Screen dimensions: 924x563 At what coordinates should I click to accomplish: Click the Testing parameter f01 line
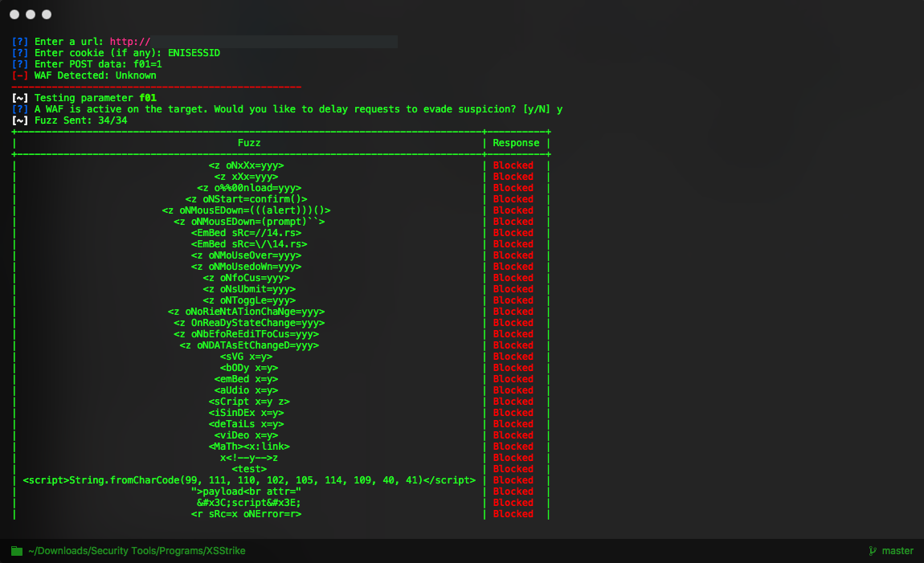84,98
